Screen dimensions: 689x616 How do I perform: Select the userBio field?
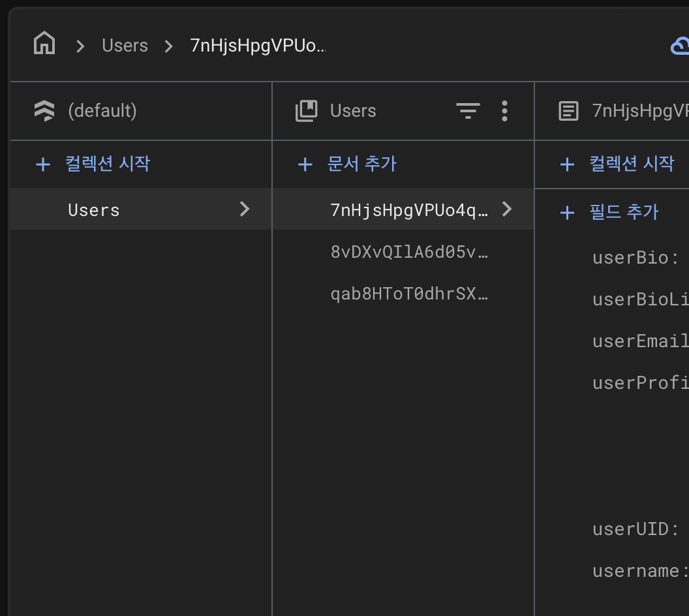pos(630,257)
